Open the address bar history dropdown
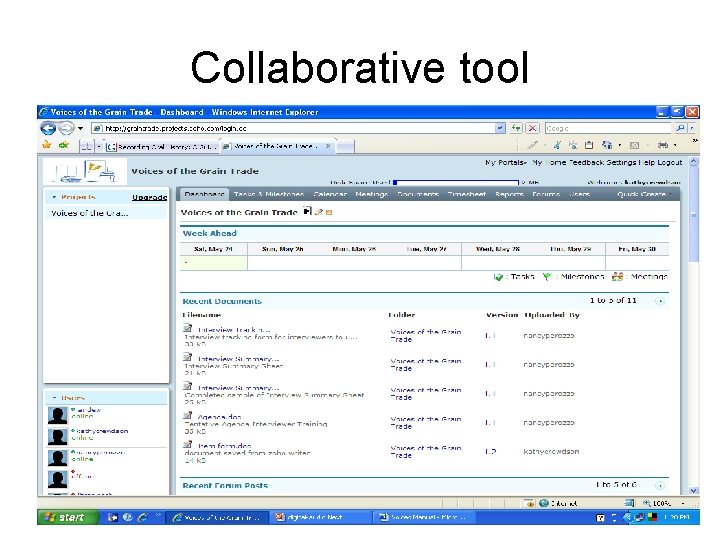Screen dimensions: 720x540 click(500, 128)
